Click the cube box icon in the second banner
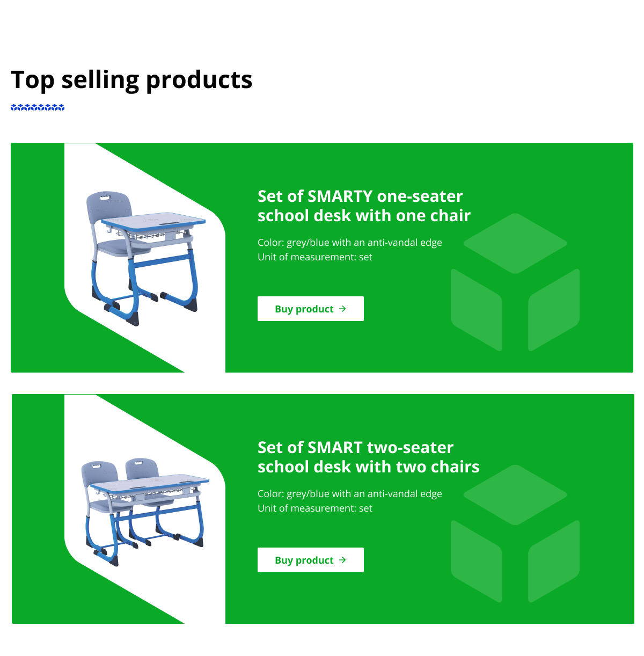The image size is (644, 656). pyautogui.click(x=515, y=534)
